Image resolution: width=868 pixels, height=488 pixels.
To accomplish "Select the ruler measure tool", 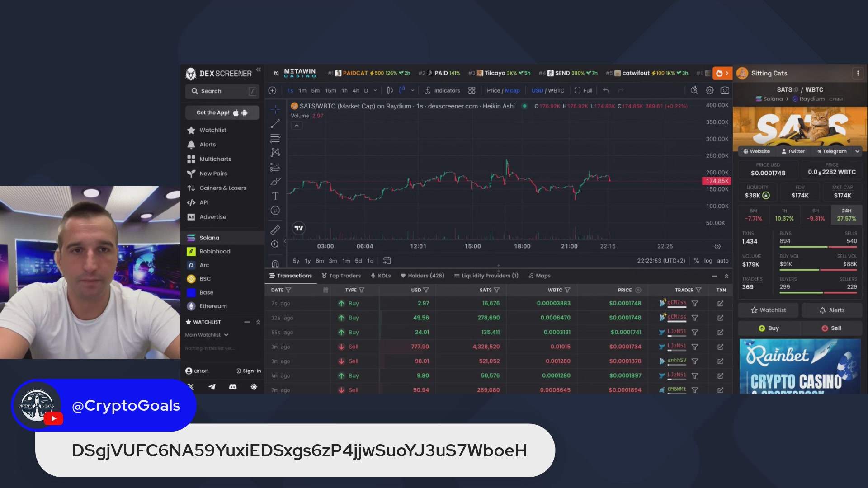I will tap(275, 230).
